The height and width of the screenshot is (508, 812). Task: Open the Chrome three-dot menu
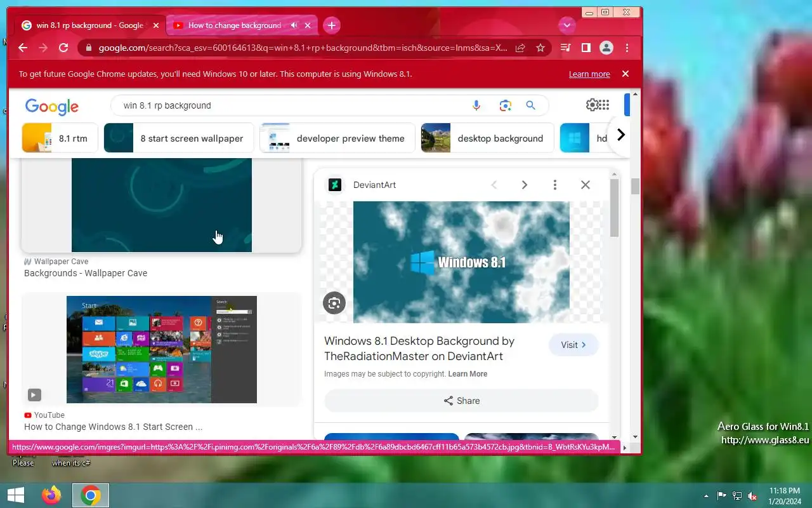coord(627,48)
